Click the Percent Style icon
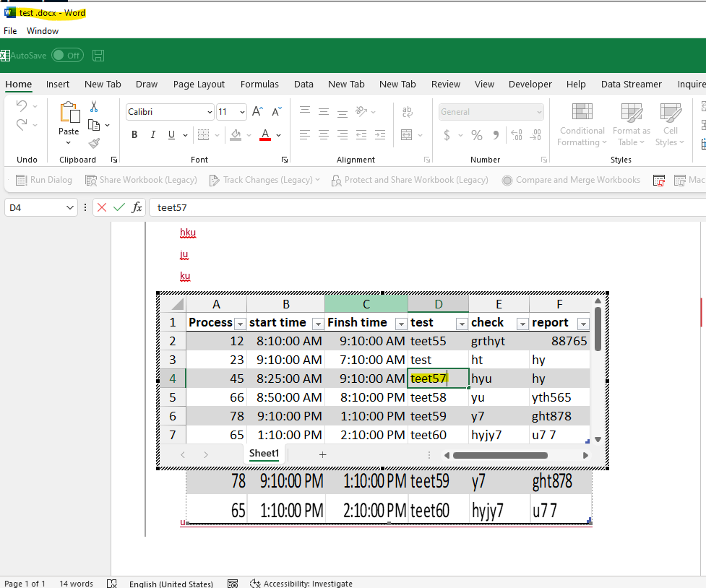 (476, 135)
